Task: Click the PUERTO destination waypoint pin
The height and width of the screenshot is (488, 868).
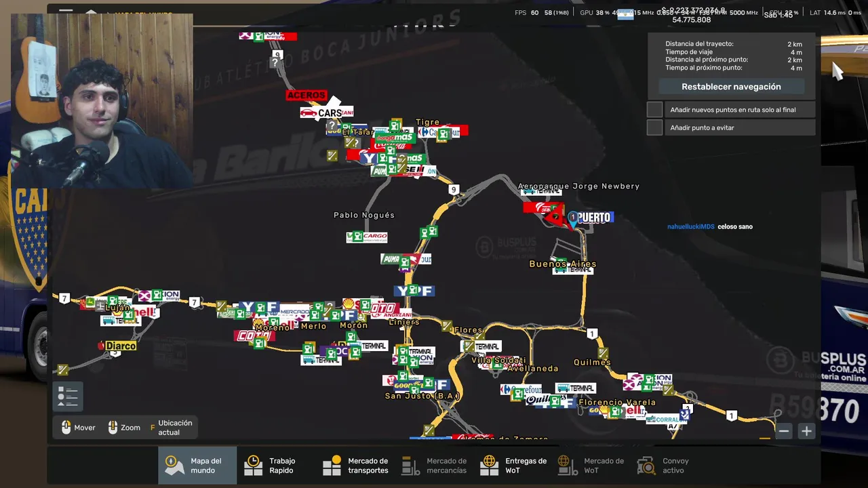Action: click(x=573, y=220)
